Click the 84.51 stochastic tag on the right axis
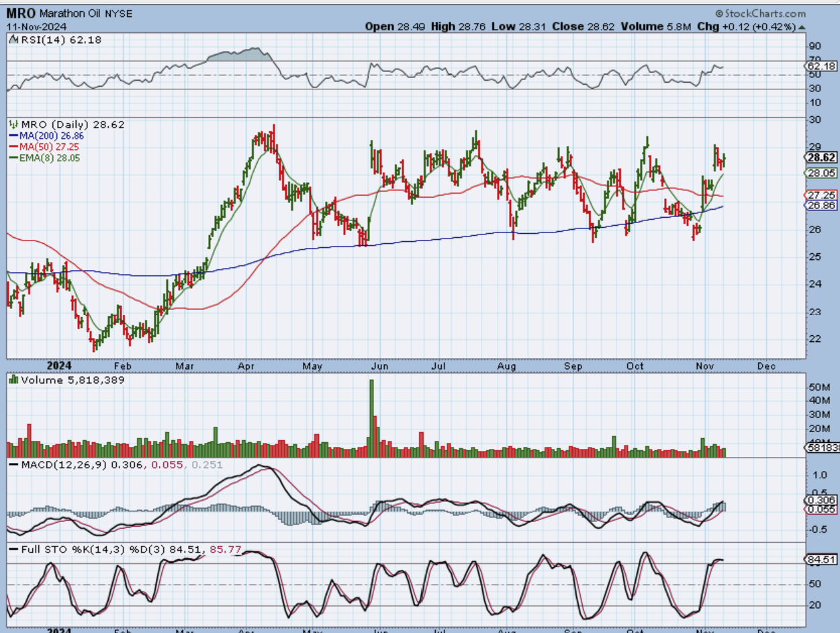Screen dimensions: 840x633 click(822, 559)
